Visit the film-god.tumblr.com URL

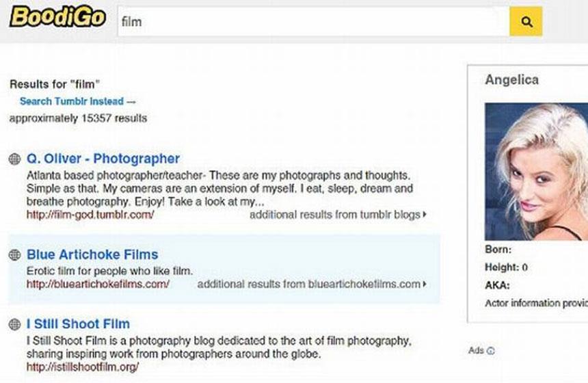coord(90,215)
